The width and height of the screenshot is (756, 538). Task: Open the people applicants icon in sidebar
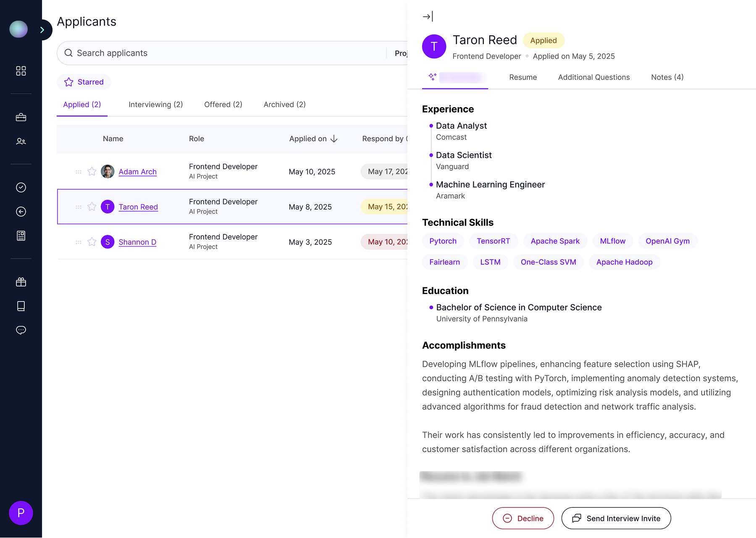21,142
